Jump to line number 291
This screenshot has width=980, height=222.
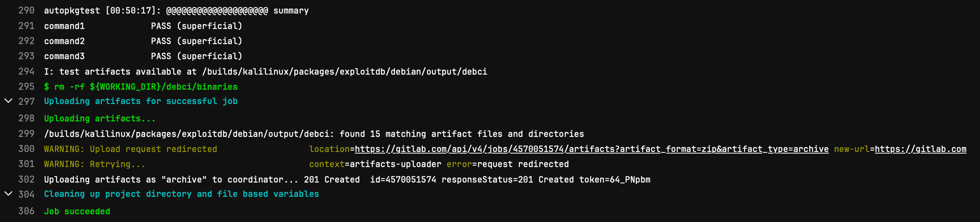(x=26, y=26)
